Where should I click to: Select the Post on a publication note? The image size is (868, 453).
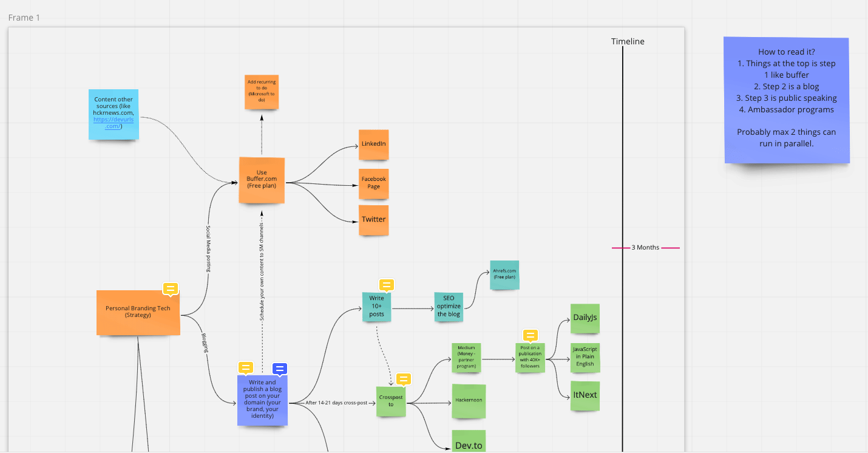click(531, 358)
